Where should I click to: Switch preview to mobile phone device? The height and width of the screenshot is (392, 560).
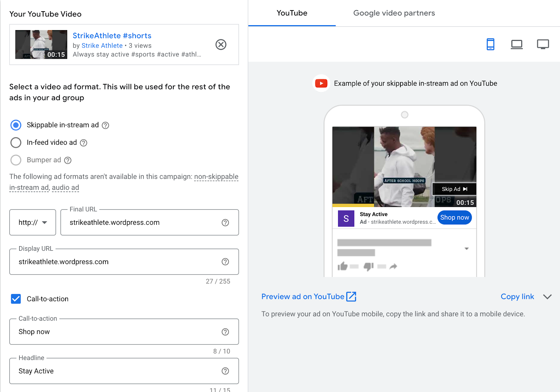click(491, 44)
